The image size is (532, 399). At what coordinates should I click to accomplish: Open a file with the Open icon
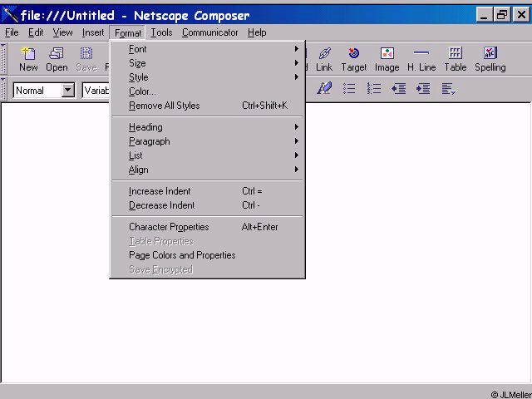(x=57, y=59)
